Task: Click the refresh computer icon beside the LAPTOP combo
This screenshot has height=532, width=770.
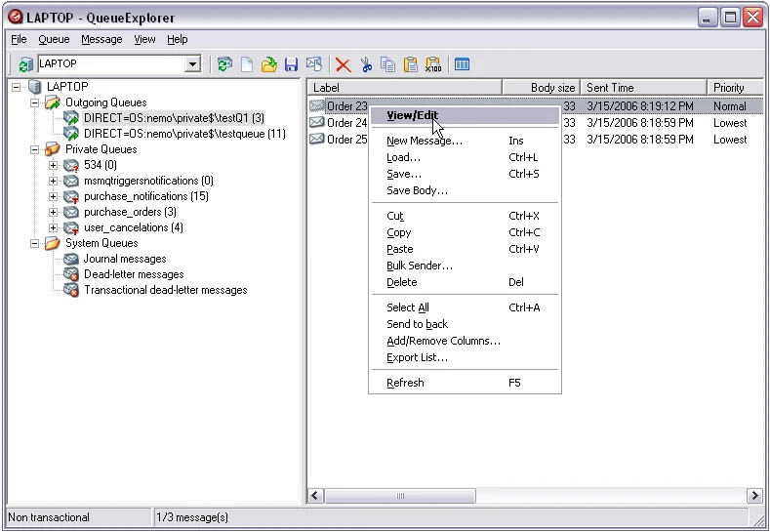Action: [x=25, y=64]
